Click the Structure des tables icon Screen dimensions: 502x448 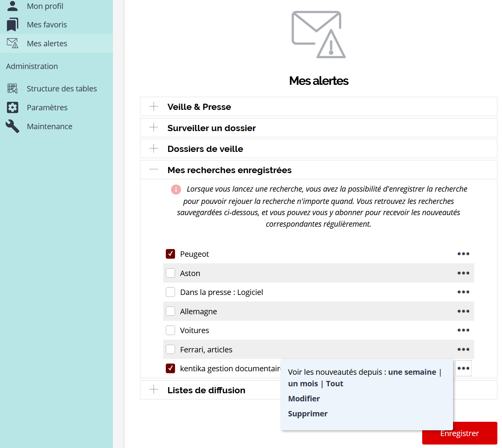[12, 88]
